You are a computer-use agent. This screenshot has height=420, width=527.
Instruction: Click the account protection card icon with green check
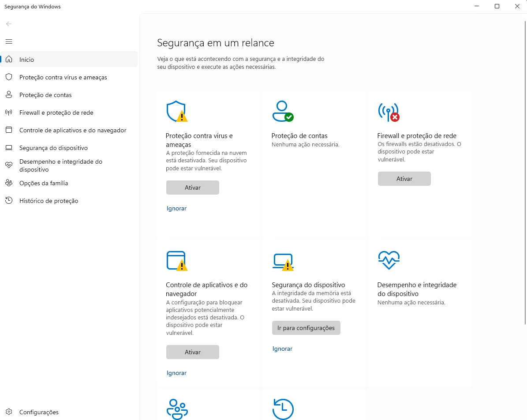(x=283, y=111)
